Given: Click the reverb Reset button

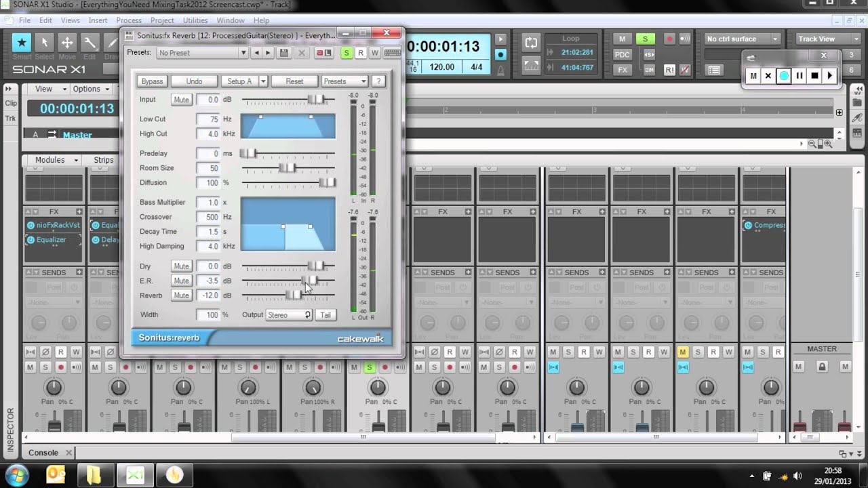Looking at the screenshot, I should pos(294,81).
